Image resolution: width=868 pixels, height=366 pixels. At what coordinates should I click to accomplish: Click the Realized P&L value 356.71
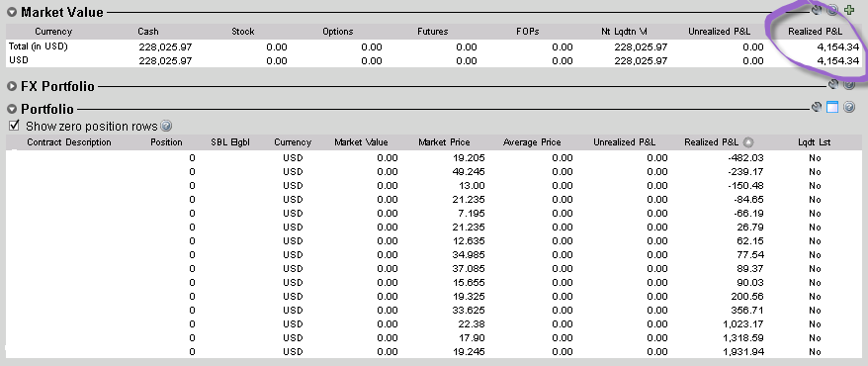tap(747, 310)
